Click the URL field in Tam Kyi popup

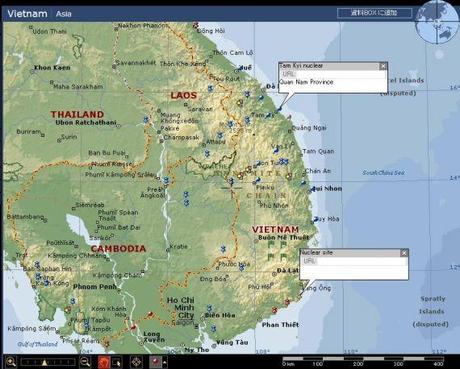pyautogui.click(x=333, y=74)
